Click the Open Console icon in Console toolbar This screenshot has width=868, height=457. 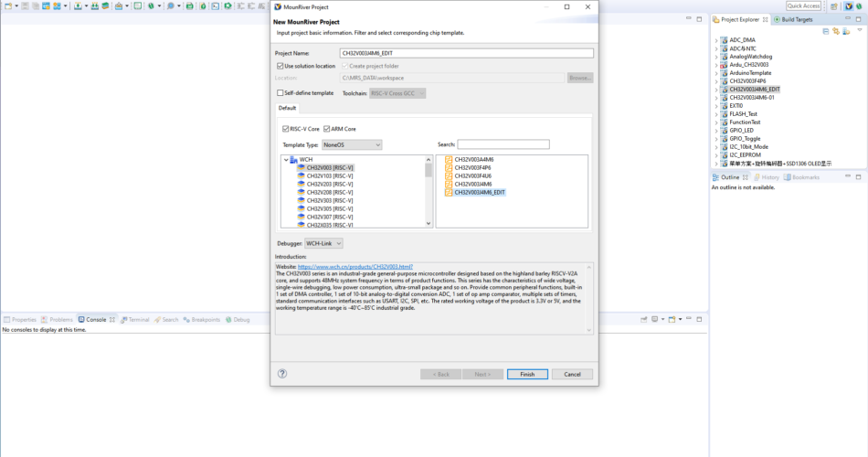[x=672, y=320]
